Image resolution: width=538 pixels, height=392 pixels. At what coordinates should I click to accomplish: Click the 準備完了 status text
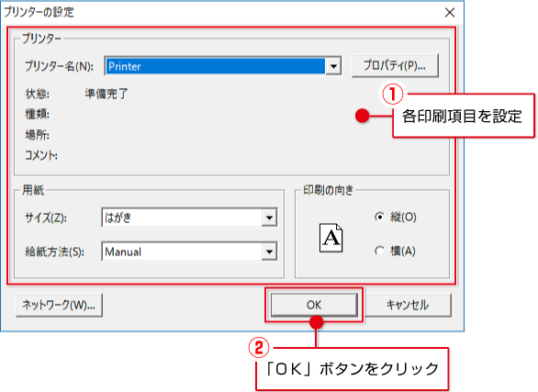pos(106,94)
